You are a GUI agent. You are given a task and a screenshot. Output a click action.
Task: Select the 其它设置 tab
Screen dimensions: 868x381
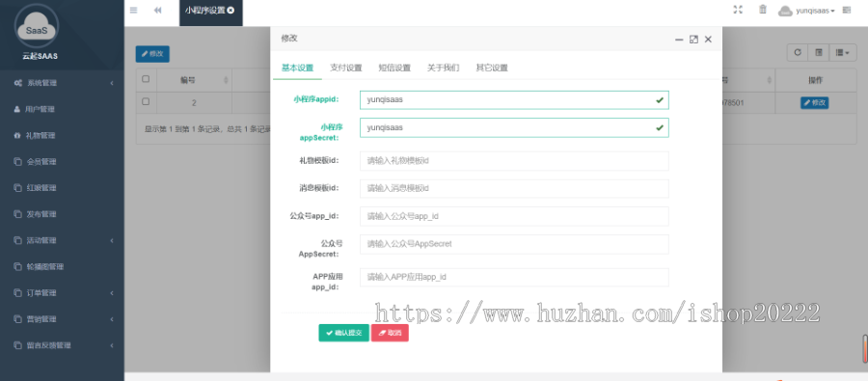coord(492,68)
